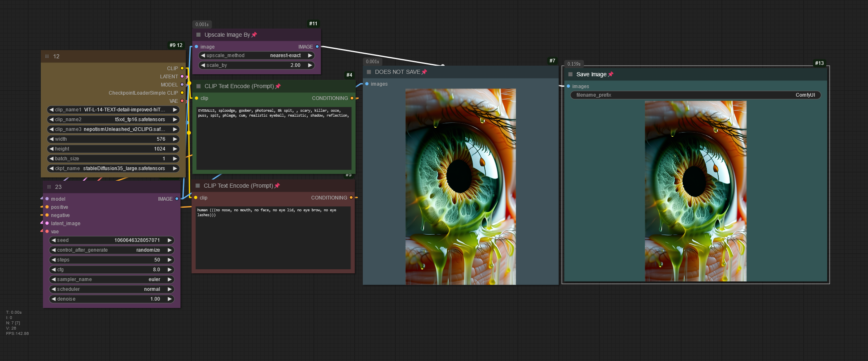The height and width of the screenshot is (361, 868).
Task: Click the grid icon in node 12 title
Action: point(47,56)
